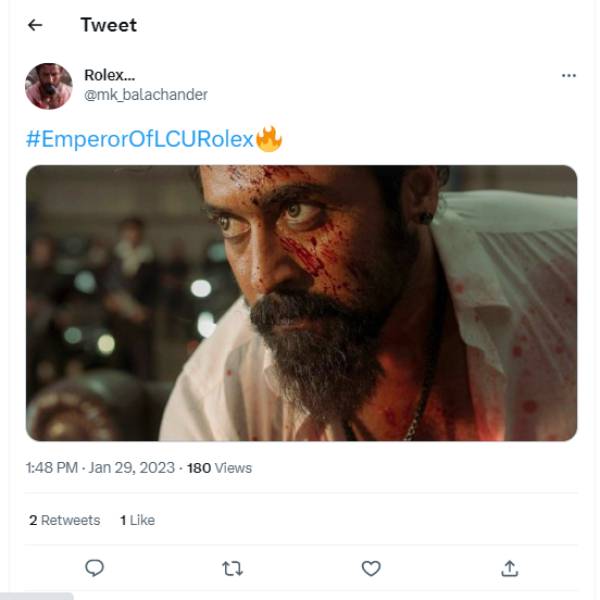Open the #EmperorOfLCURolex hashtag
This screenshot has height=600, width=600.
(140, 139)
